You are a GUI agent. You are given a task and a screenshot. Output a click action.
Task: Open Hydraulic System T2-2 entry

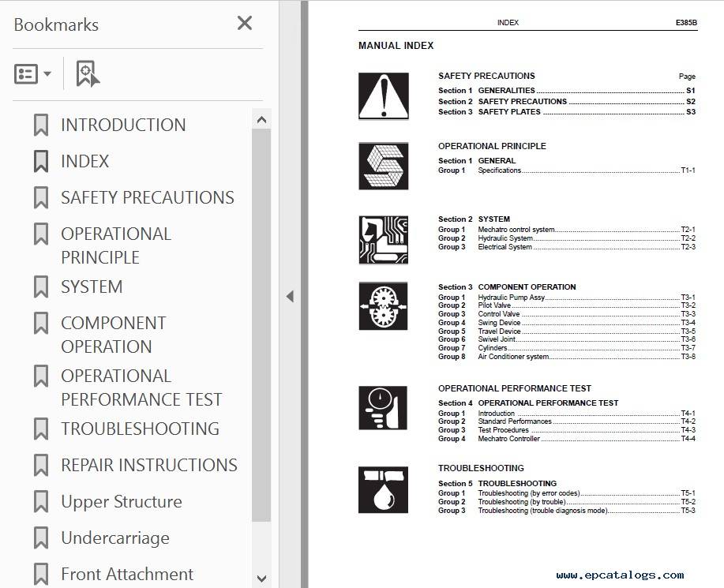click(x=567, y=238)
